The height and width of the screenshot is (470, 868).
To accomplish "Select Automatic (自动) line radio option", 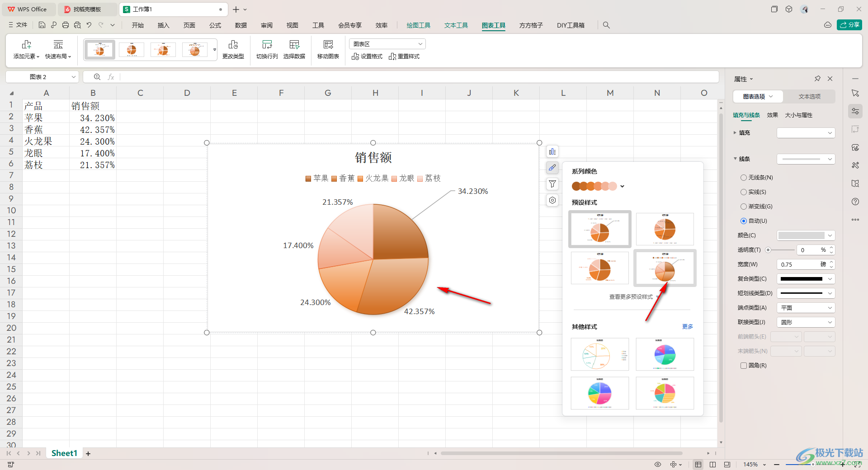I will pyautogui.click(x=744, y=221).
